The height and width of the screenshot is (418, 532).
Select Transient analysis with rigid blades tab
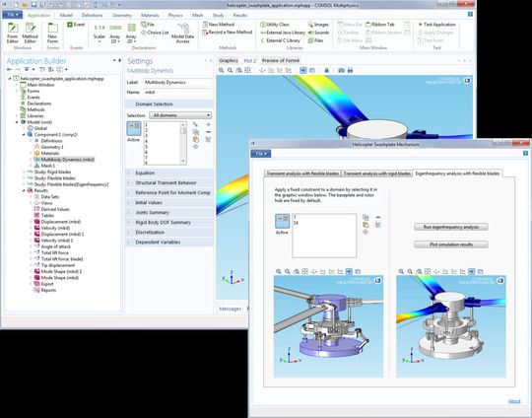click(x=376, y=174)
